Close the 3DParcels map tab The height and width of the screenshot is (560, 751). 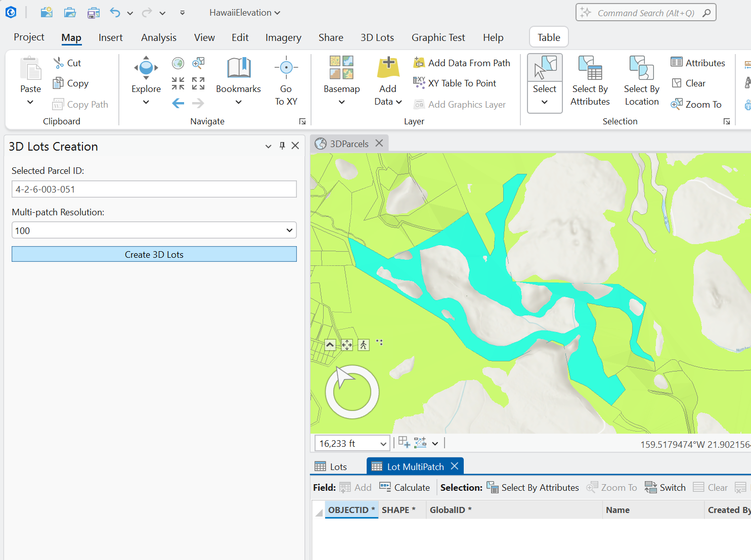[379, 144]
